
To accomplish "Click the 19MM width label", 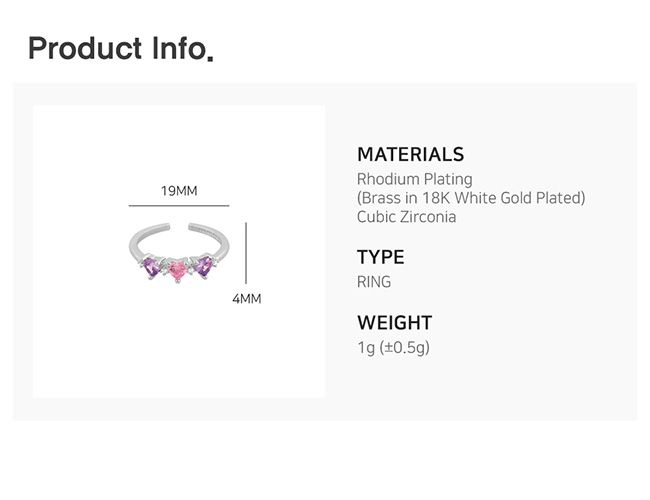I will (179, 190).
